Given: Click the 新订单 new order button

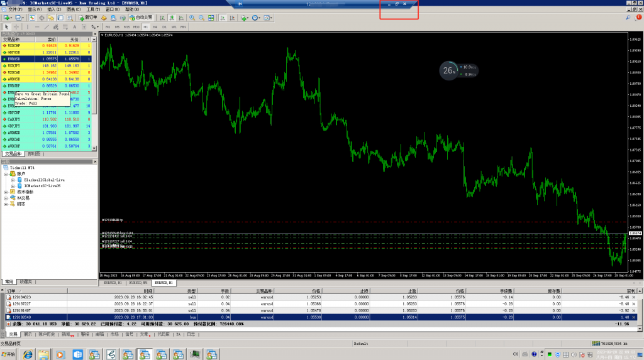Looking at the screenshot, I should point(88,18).
